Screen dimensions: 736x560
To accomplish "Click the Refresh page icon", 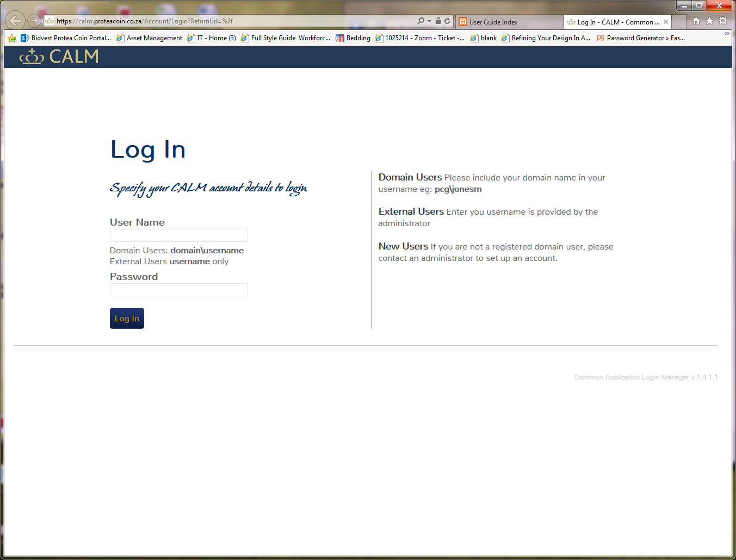I will pos(447,21).
